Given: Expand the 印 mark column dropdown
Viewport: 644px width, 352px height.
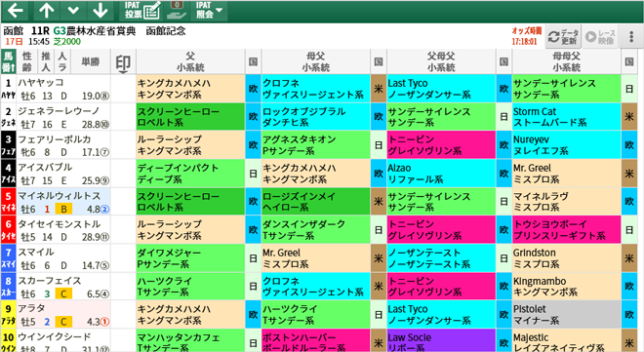Looking at the screenshot, I should 123,62.
